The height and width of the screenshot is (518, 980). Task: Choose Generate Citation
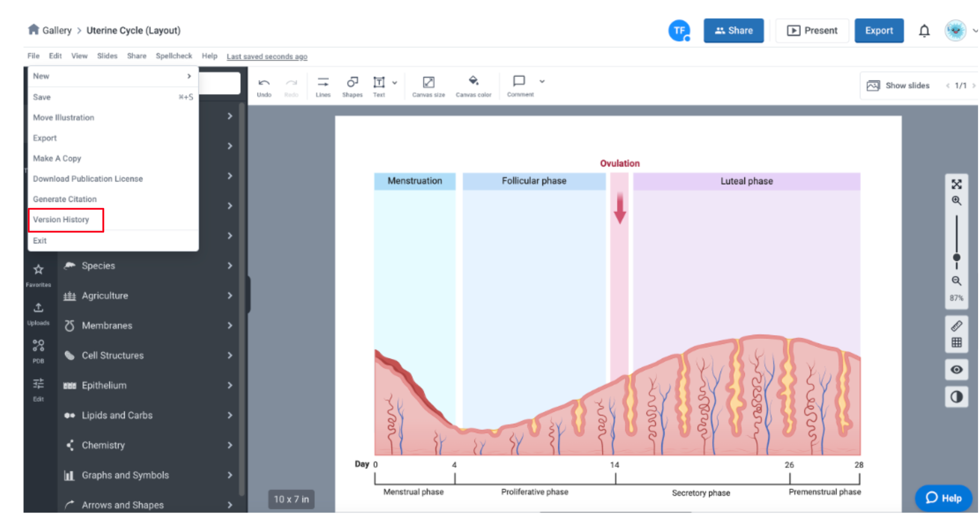click(113, 199)
